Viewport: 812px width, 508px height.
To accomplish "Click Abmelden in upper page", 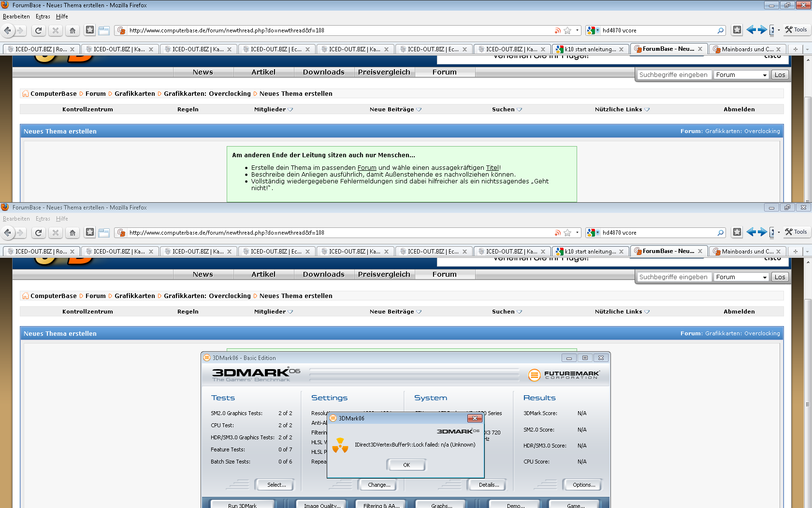I will tap(739, 109).
